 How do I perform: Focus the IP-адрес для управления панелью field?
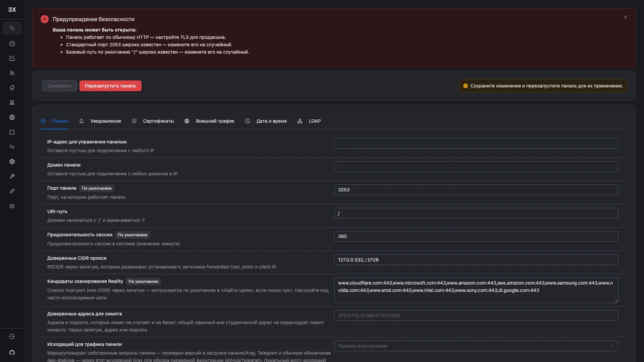point(476,143)
